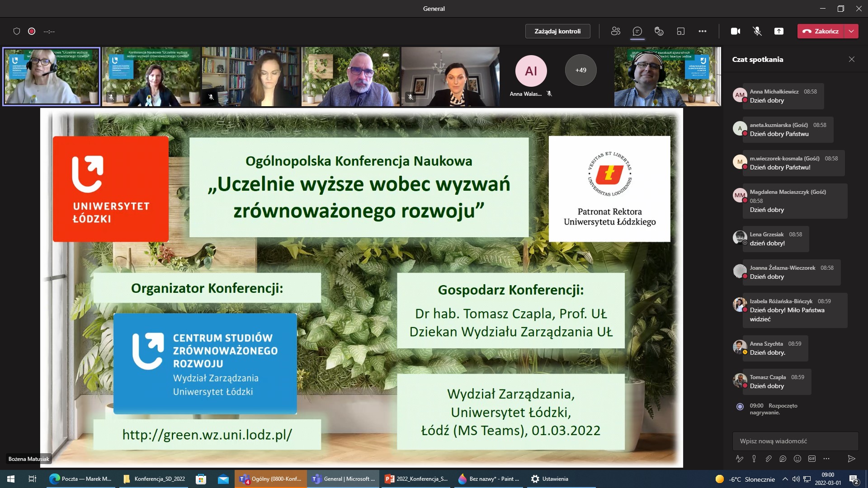Attach a file paperclip icon
Screen dimensions: 868x488
pos(769,459)
